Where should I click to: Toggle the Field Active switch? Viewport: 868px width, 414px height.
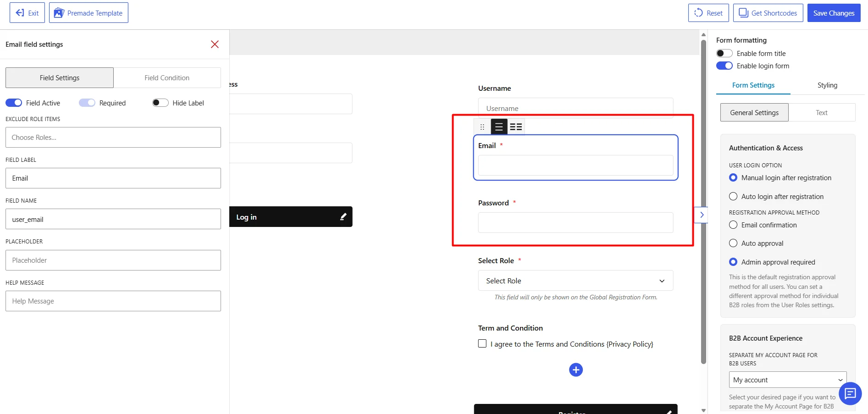click(14, 103)
